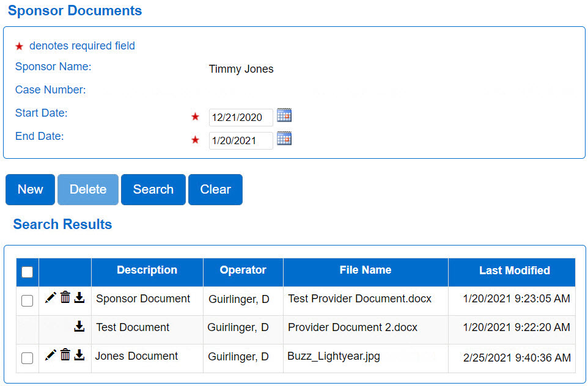The height and width of the screenshot is (386, 588).
Task: Click the New button
Action: [31, 189]
